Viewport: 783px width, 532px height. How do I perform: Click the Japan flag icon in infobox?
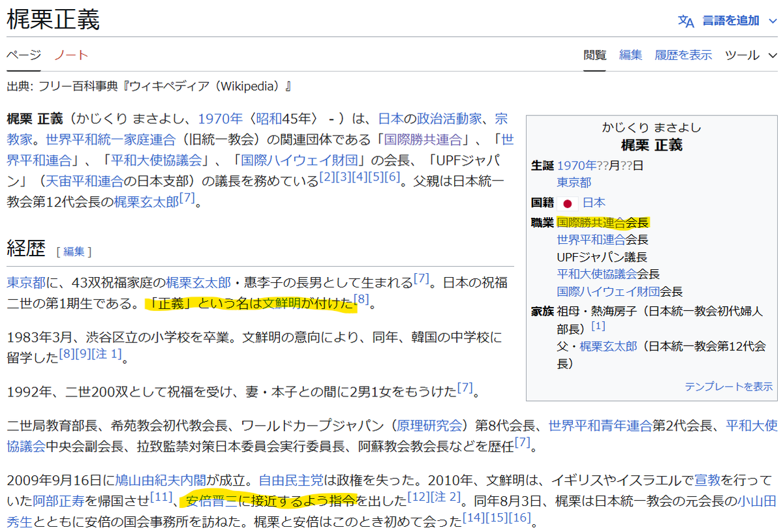click(567, 203)
